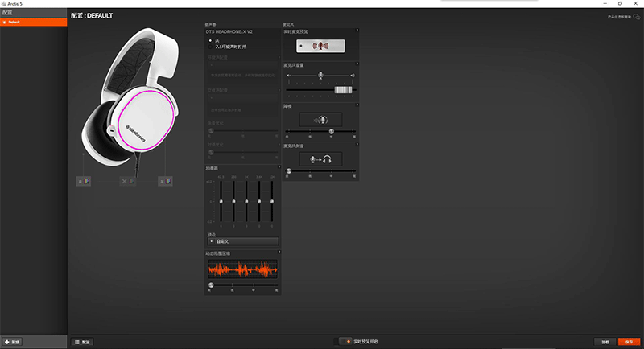Click the 62.5 Hz equalizer band handle
The width and height of the screenshot is (644, 349).
221,201
